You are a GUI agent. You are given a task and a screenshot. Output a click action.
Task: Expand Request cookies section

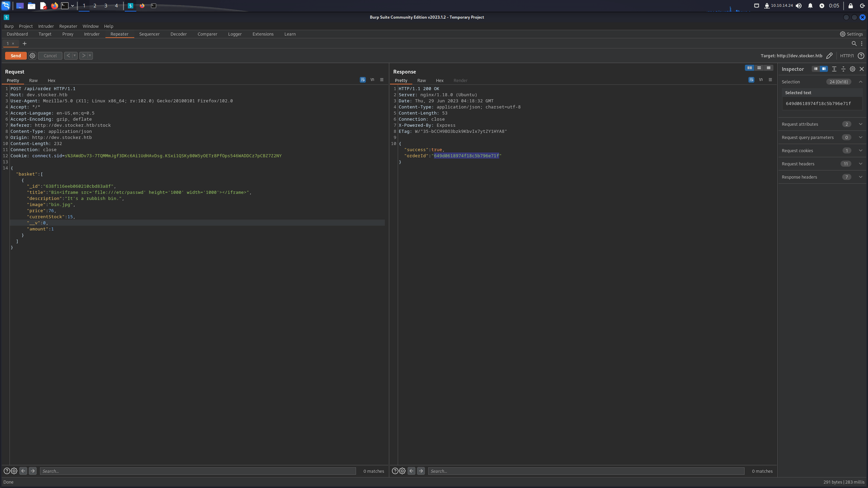click(861, 151)
